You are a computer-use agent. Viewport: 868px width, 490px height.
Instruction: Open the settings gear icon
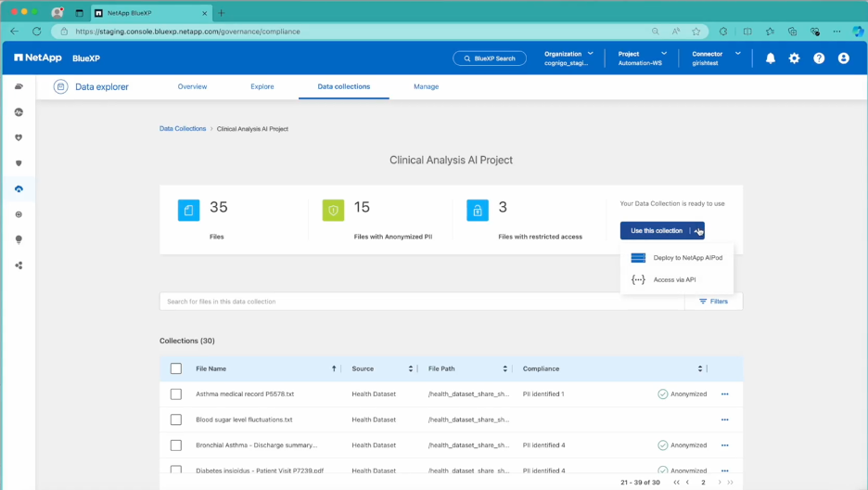click(794, 58)
